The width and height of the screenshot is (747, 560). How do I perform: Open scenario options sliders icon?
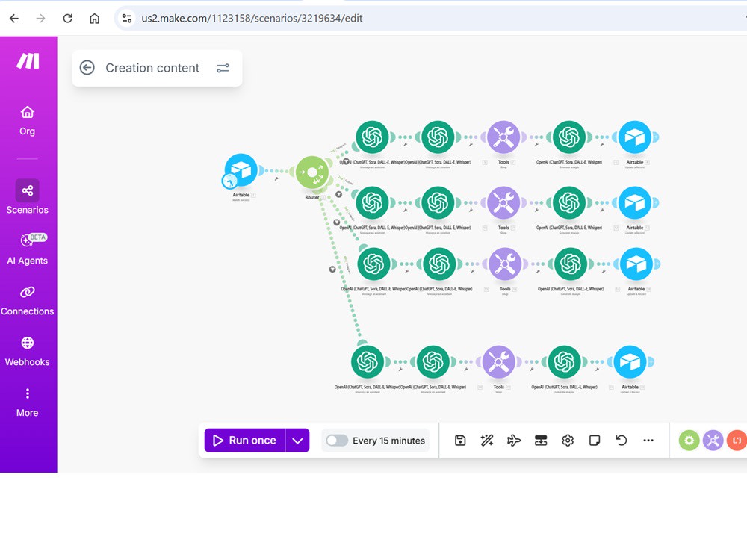[223, 68]
